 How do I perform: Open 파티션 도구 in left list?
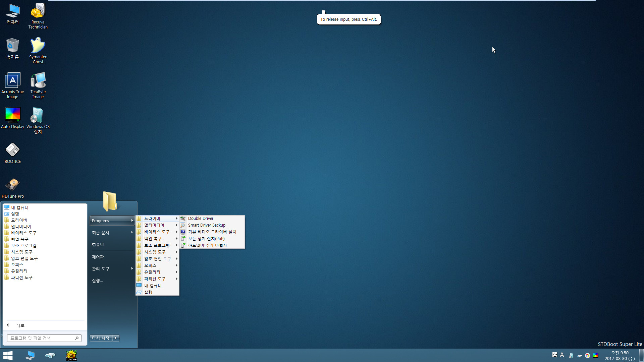[45, 278]
